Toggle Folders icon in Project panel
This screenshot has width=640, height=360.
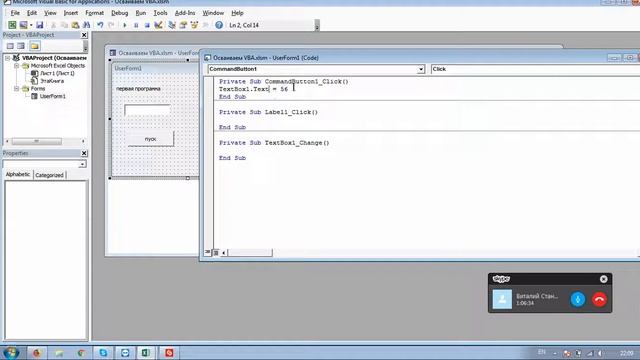pos(35,46)
